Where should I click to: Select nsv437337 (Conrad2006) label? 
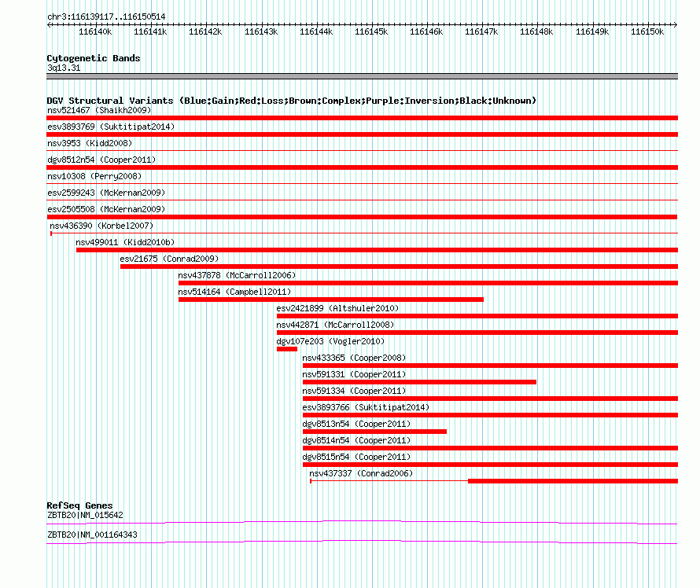pyautogui.click(x=361, y=473)
